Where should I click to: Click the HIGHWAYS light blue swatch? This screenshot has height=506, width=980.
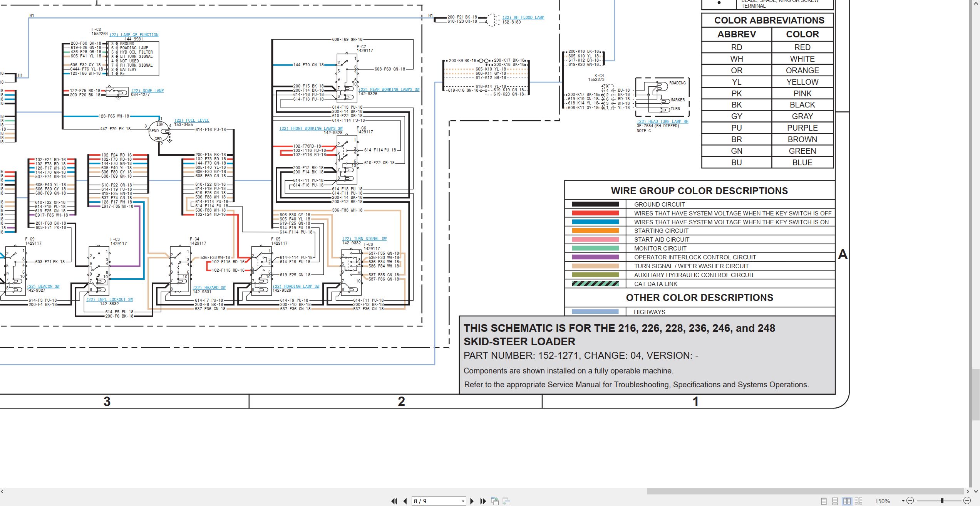click(595, 312)
